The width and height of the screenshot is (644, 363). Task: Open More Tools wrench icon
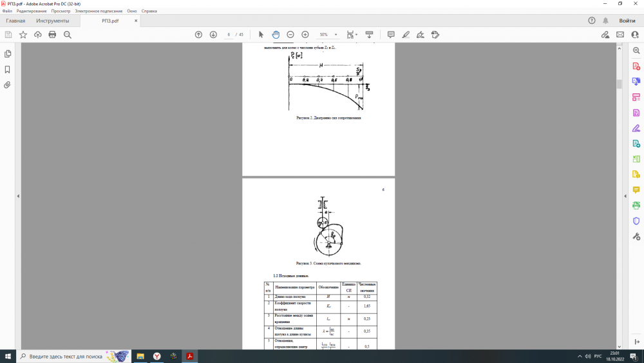pyautogui.click(x=636, y=237)
